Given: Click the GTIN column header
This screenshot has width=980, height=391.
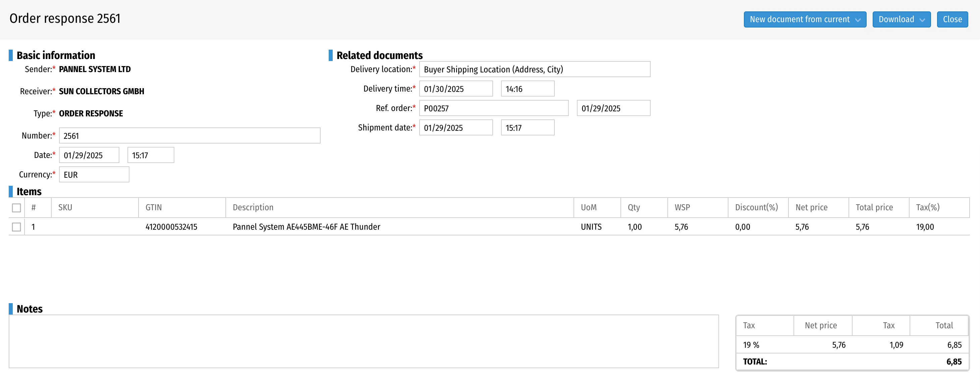Looking at the screenshot, I should pos(154,207).
